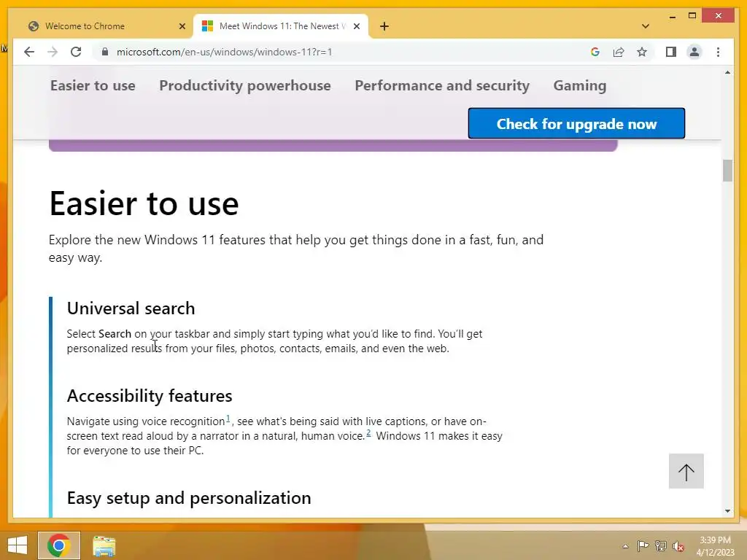747x560 pixels.
Task: Click the Accessibility features heading
Action: (150, 396)
